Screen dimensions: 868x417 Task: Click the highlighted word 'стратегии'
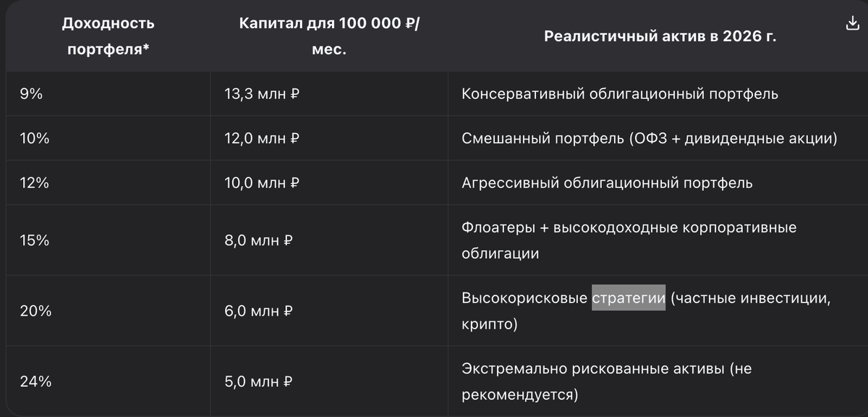point(629,298)
